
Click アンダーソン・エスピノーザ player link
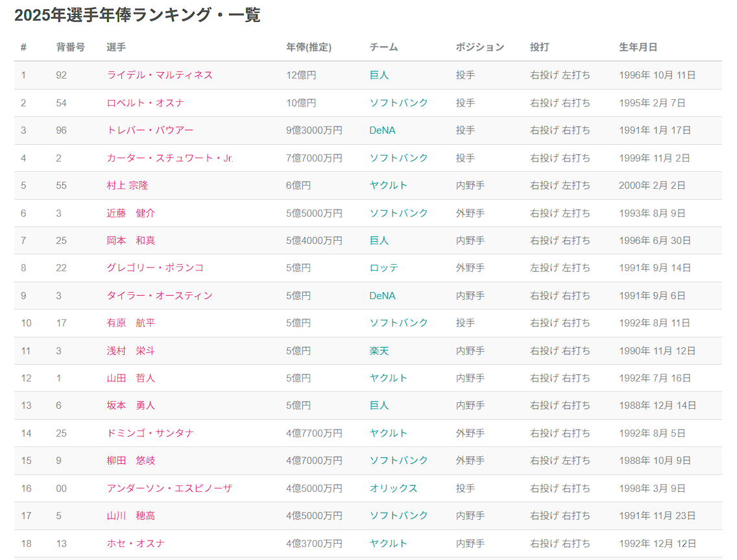click(x=169, y=489)
